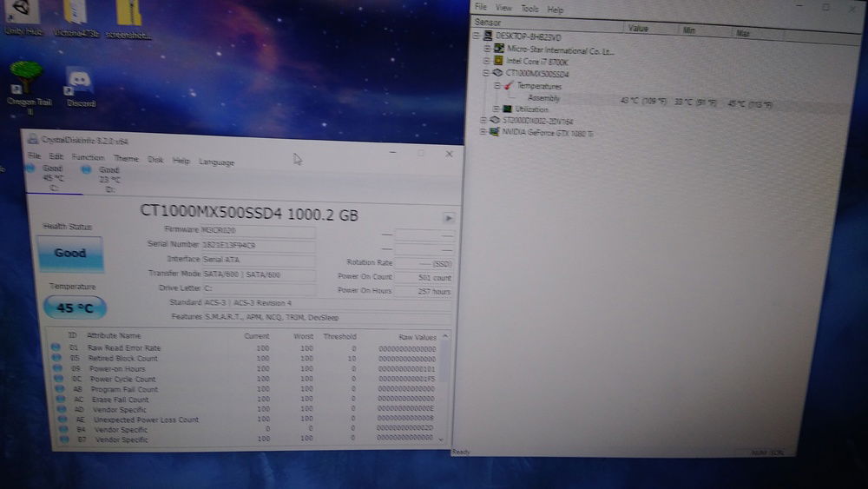Click the Good health status button
Screen dimensions: 868x489
click(69, 254)
